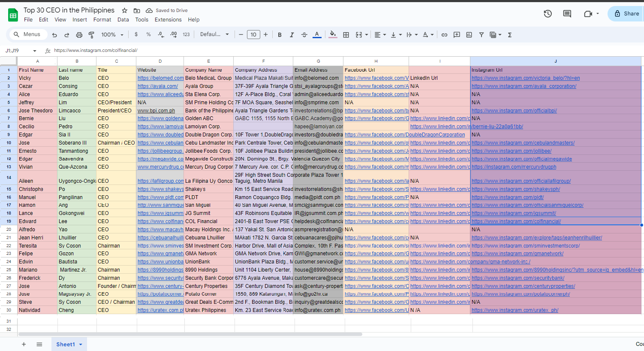This screenshot has width=644, height=351.
Task: Open version history clock icon
Action: (548, 14)
